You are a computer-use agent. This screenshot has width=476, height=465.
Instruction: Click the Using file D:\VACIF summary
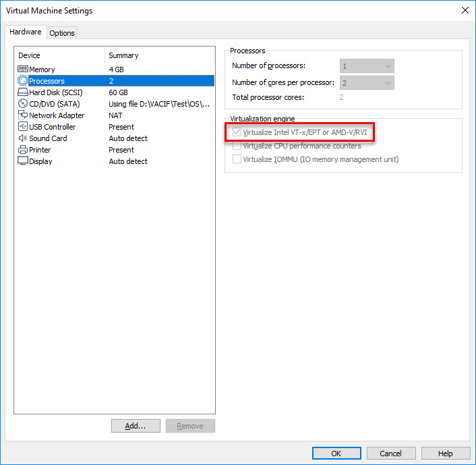coord(159,104)
